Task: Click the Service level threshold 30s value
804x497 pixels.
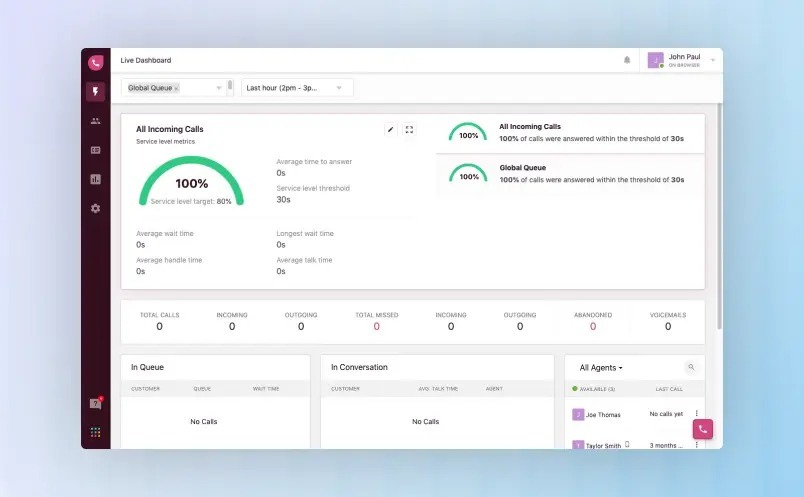Action: click(x=283, y=200)
